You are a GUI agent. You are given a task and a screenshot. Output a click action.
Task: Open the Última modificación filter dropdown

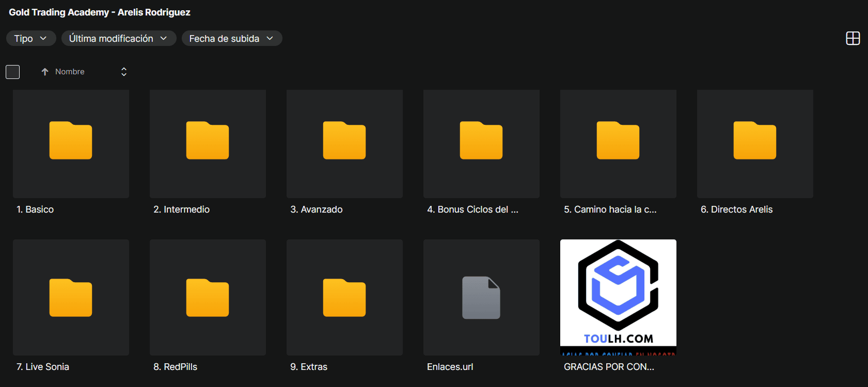point(119,39)
